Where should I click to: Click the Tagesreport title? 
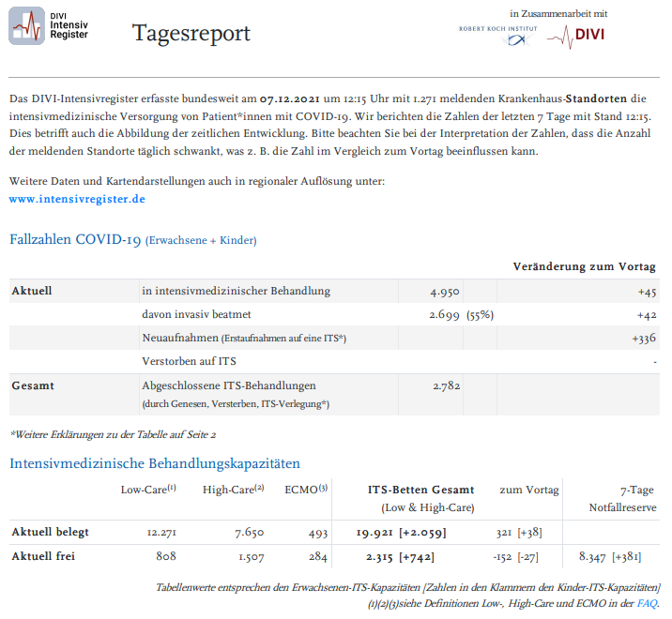point(191,34)
